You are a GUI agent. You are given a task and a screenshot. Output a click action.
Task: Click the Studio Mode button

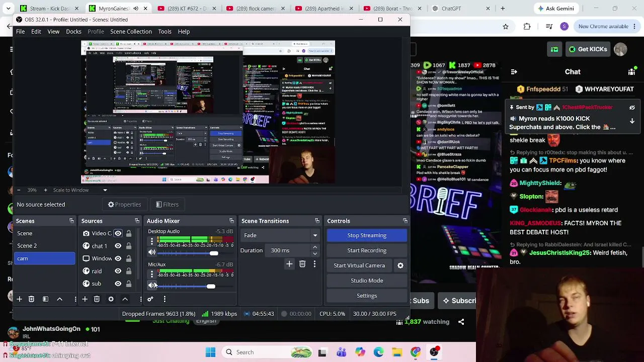click(x=367, y=281)
